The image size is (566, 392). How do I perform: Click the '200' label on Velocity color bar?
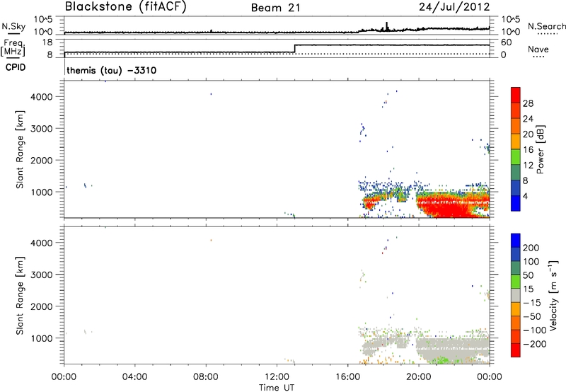[x=531, y=248]
